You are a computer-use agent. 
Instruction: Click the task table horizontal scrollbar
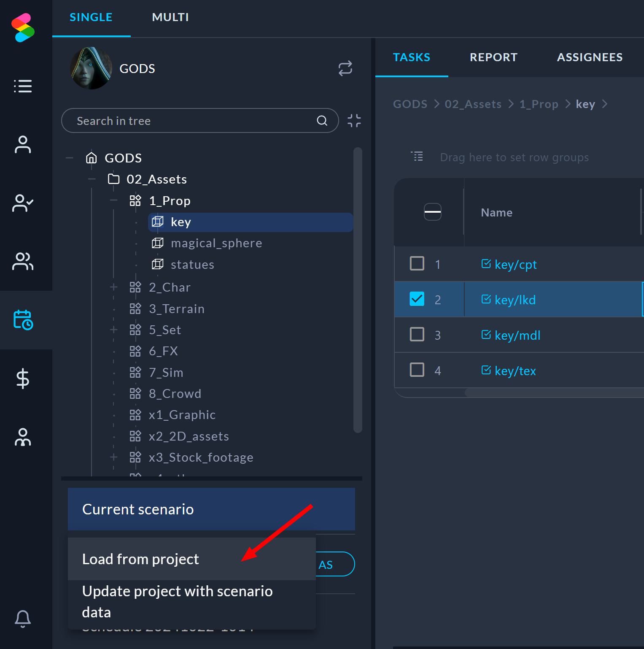tap(554, 392)
